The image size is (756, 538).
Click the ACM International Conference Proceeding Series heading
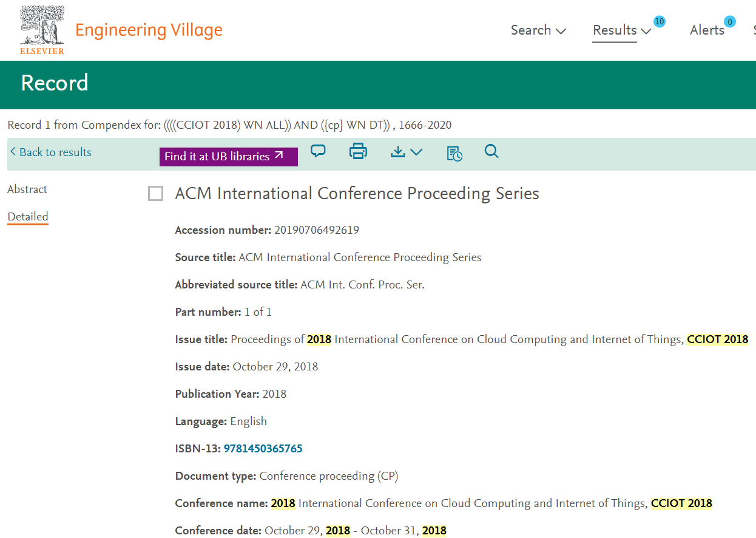pos(357,194)
